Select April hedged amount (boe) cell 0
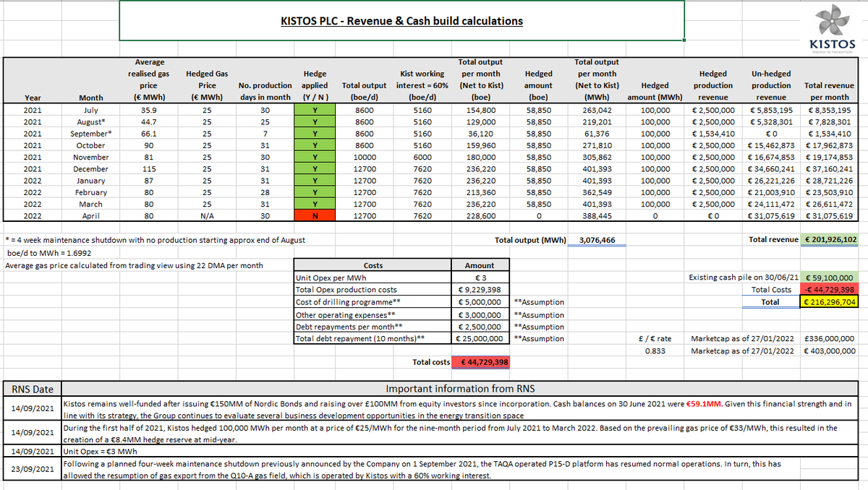868x490 pixels. point(538,216)
